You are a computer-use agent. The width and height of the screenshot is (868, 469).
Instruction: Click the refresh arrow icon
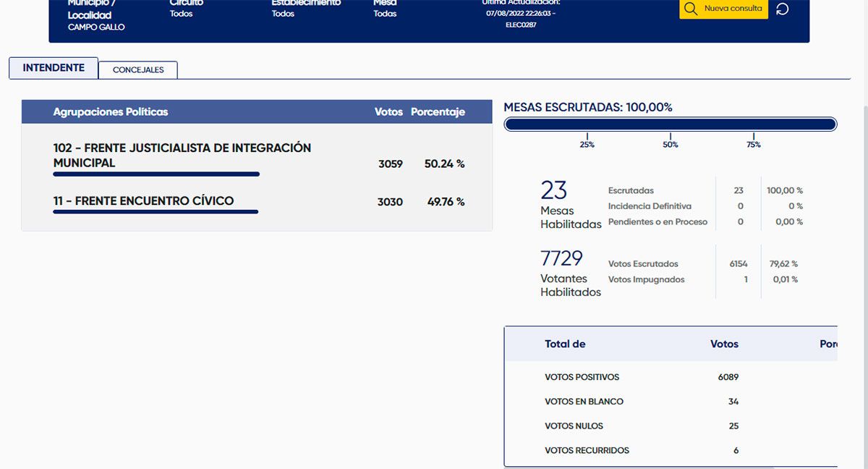click(782, 9)
